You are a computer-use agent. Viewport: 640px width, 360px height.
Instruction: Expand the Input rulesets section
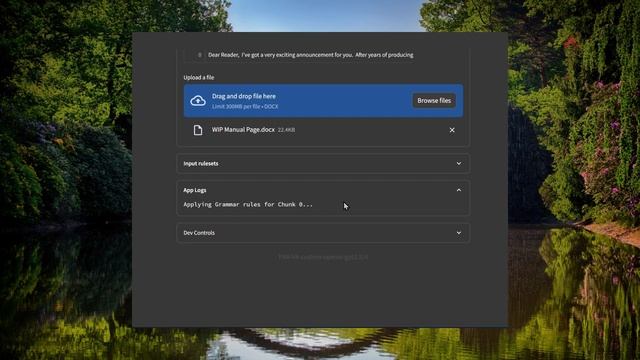pos(323,163)
